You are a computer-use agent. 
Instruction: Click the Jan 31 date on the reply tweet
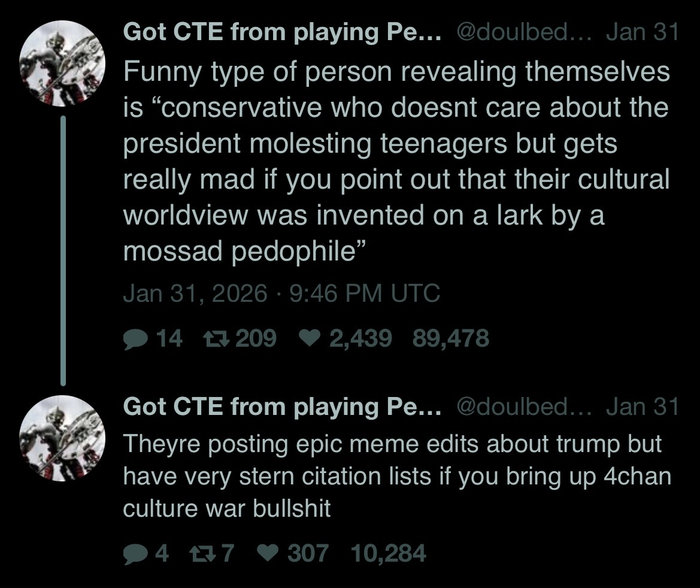(641, 407)
